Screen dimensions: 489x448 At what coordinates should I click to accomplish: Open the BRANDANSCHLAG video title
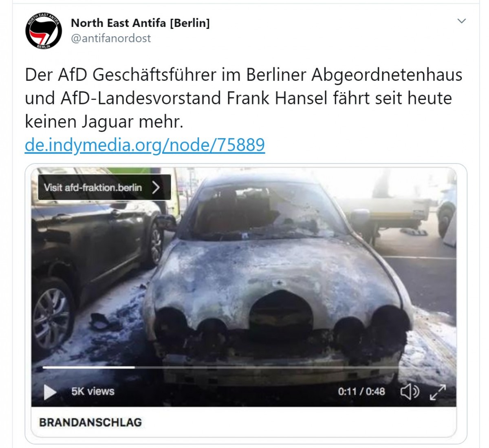[90, 422]
